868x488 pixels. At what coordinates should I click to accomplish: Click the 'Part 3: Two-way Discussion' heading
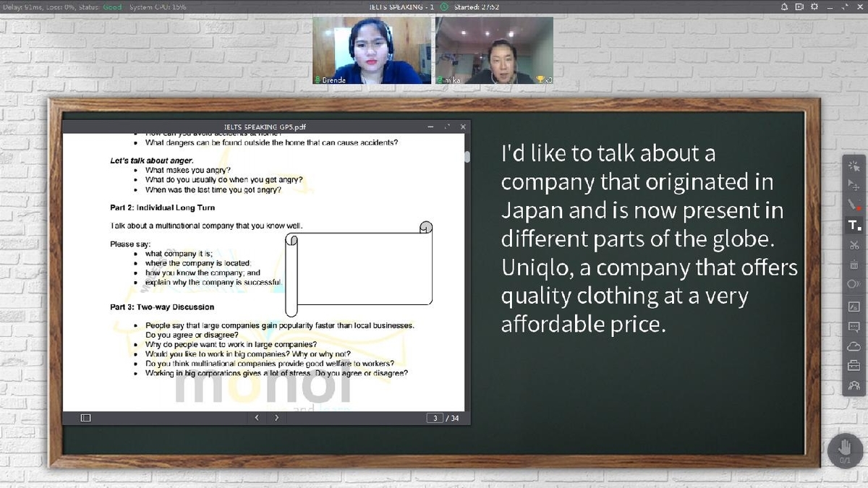pyautogui.click(x=162, y=307)
